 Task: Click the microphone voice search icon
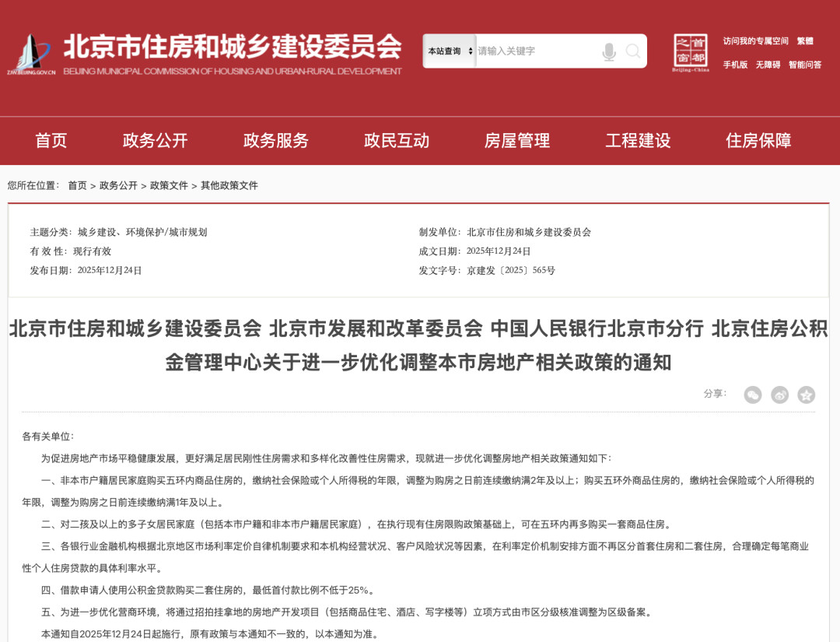click(609, 51)
